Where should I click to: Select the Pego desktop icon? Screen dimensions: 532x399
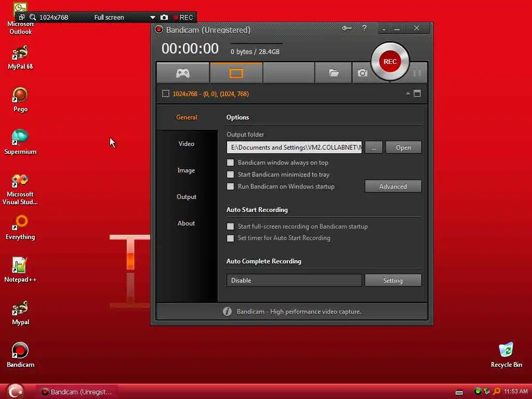pos(20,100)
